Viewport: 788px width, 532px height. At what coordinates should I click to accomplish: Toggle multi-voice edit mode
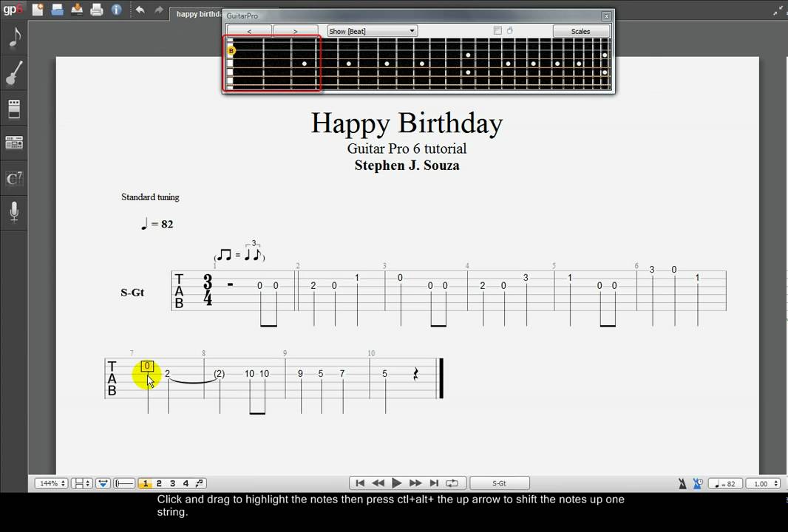pyautogui.click(x=200, y=483)
